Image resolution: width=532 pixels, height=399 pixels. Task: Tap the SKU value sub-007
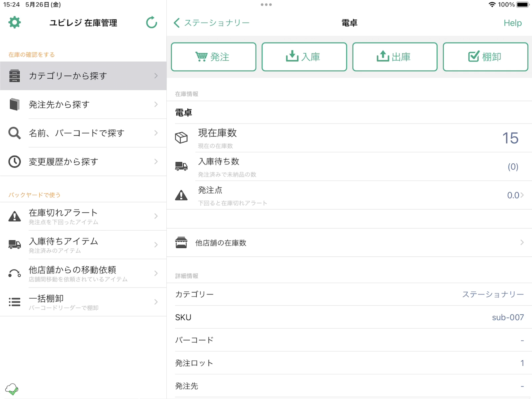click(508, 317)
